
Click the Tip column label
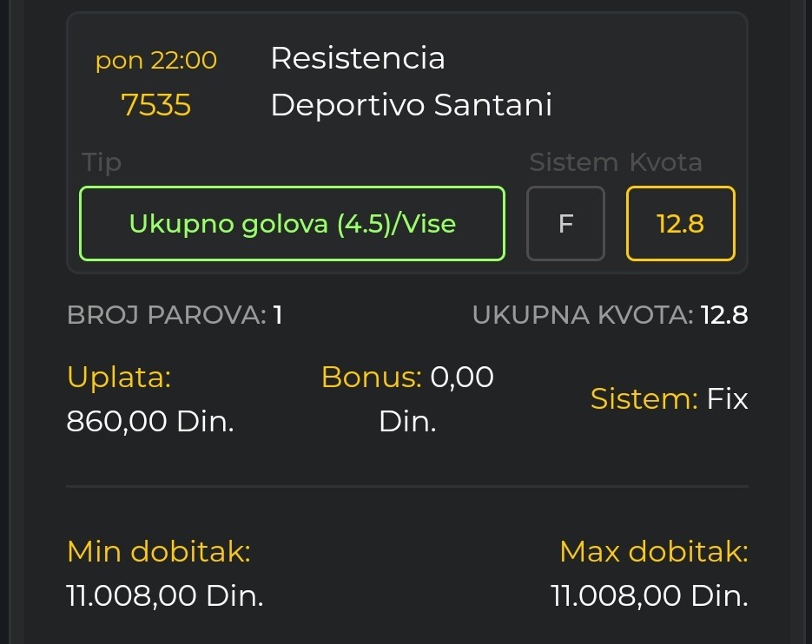point(102,163)
